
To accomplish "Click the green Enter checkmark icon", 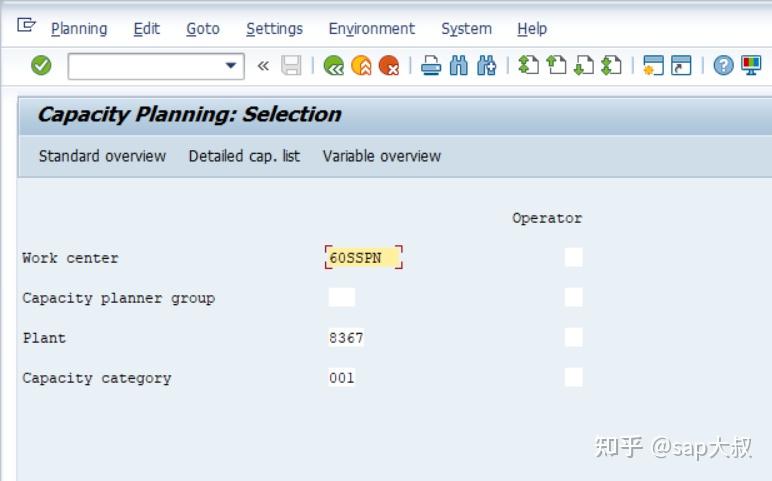I will pyautogui.click(x=41, y=66).
